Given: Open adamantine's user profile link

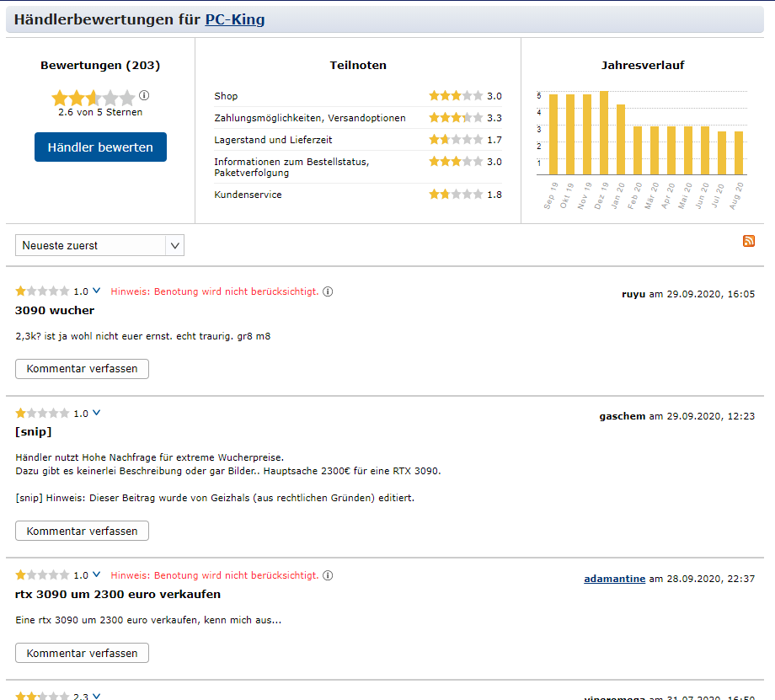Looking at the screenshot, I should tap(614, 579).
